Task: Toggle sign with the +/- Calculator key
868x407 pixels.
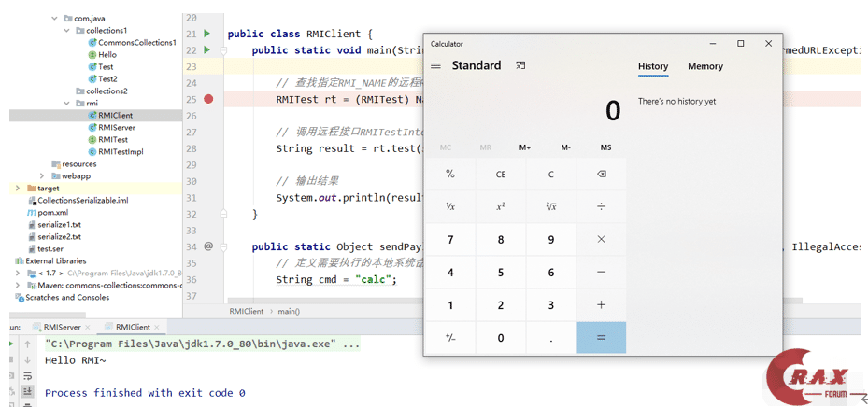Action: pos(450,337)
